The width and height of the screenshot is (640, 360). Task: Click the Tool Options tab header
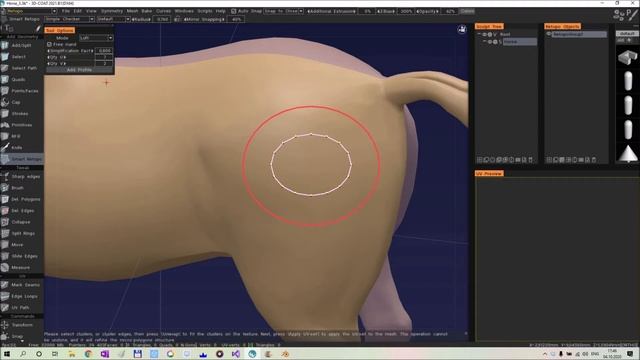tap(60, 30)
